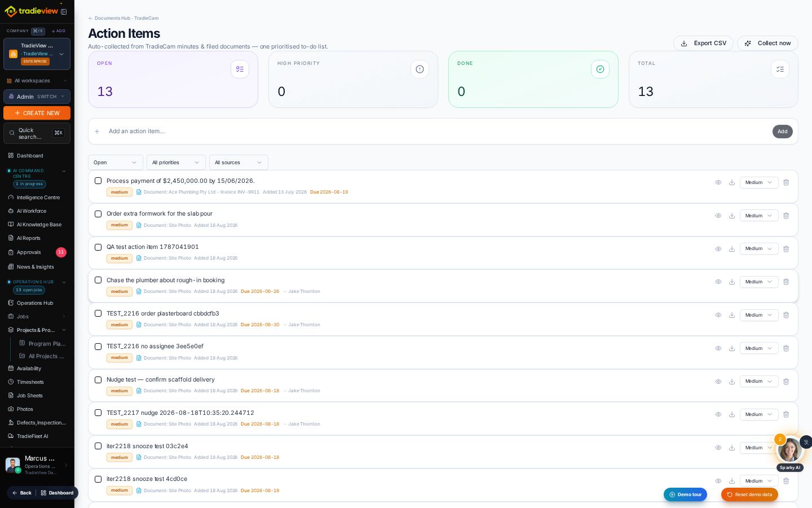Mark 'Chase the plumber about rough-in booking' done
Viewport: 812px width, 508px height.
(98, 280)
